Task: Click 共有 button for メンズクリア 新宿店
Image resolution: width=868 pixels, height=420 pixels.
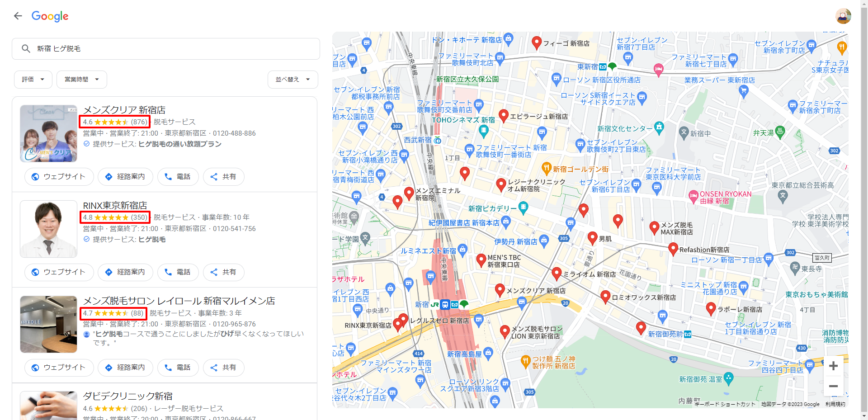Action: (x=223, y=176)
